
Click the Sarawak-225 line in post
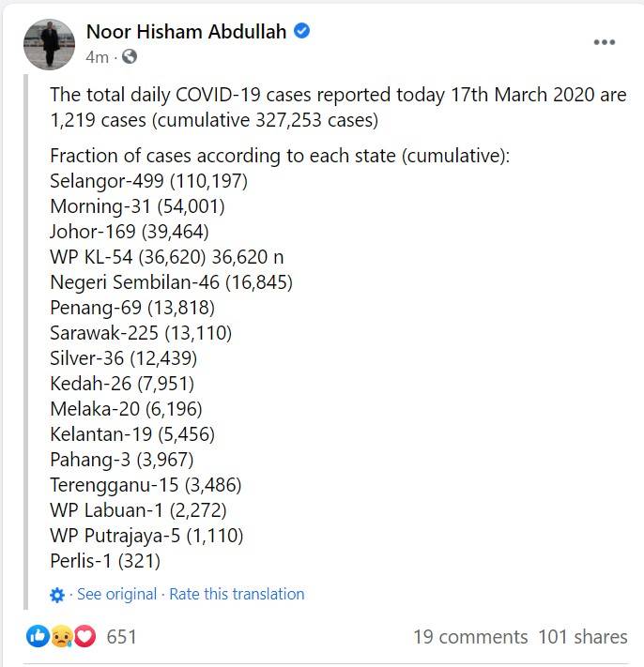point(141,333)
